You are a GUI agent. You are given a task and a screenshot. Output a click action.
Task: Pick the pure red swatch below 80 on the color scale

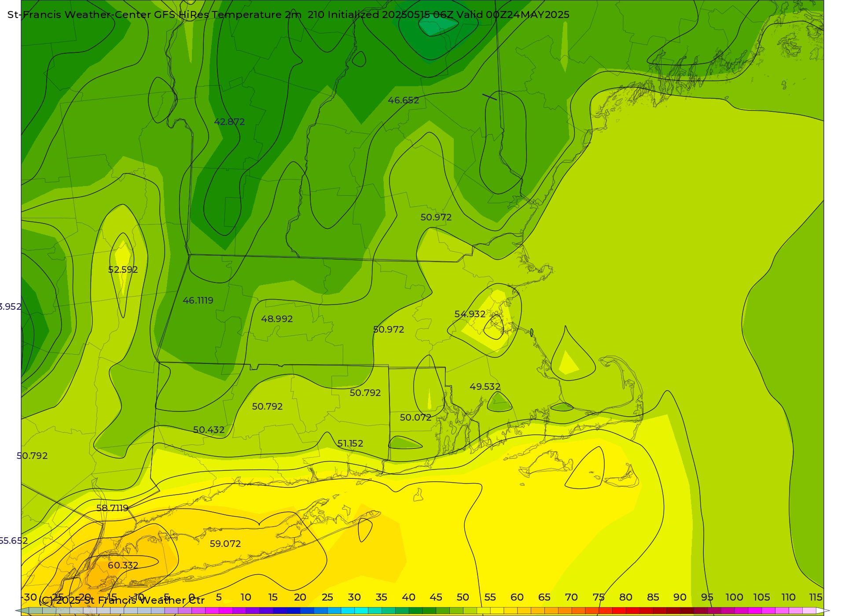[619, 611]
